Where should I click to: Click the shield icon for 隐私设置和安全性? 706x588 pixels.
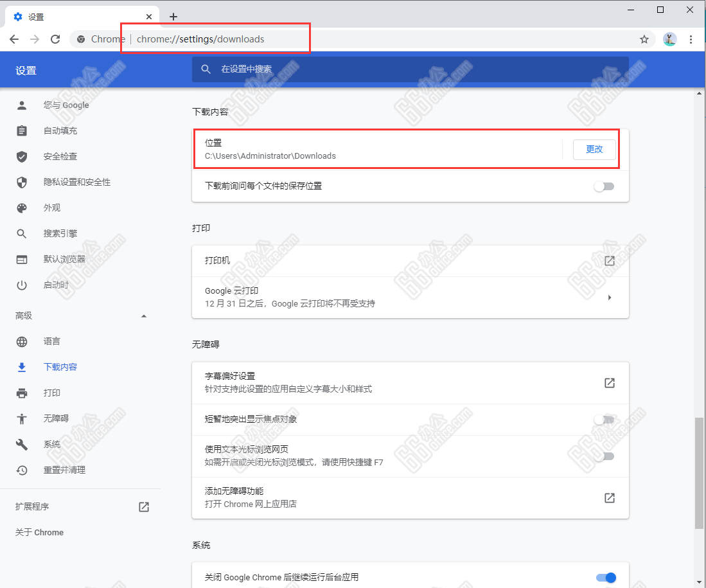coord(22,182)
